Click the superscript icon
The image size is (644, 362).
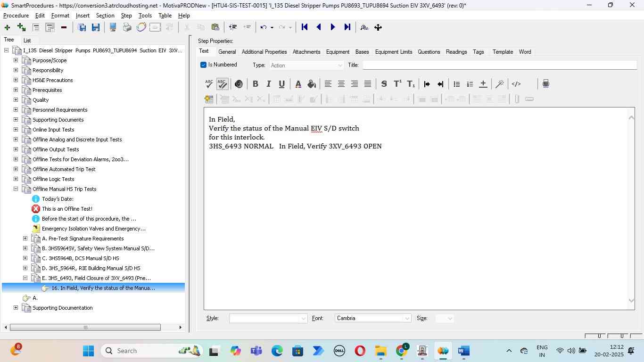397,84
